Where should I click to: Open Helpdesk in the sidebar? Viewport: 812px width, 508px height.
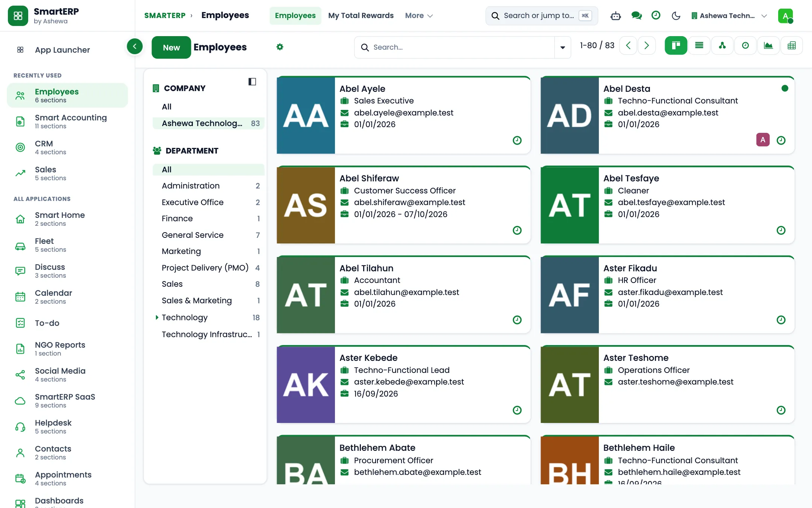coord(68,427)
